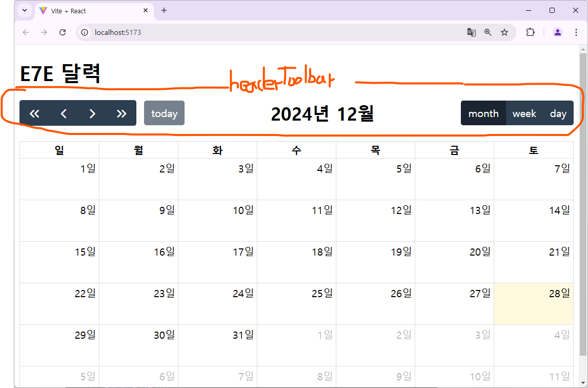
Task: Switch to month view
Action: (x=483, y=113)
